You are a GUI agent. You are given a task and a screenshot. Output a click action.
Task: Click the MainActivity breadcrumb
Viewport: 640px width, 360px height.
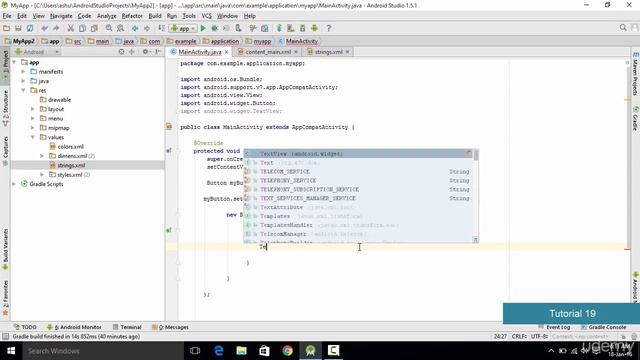[x=298, y=41]
